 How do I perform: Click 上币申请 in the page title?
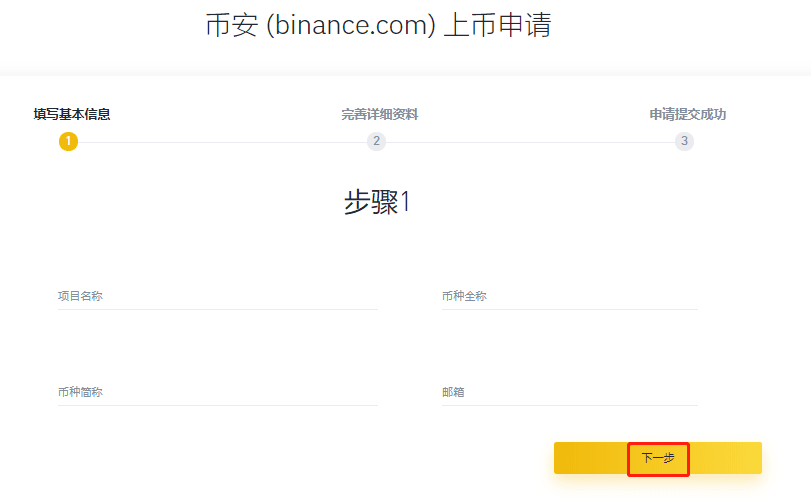(498, 25)
